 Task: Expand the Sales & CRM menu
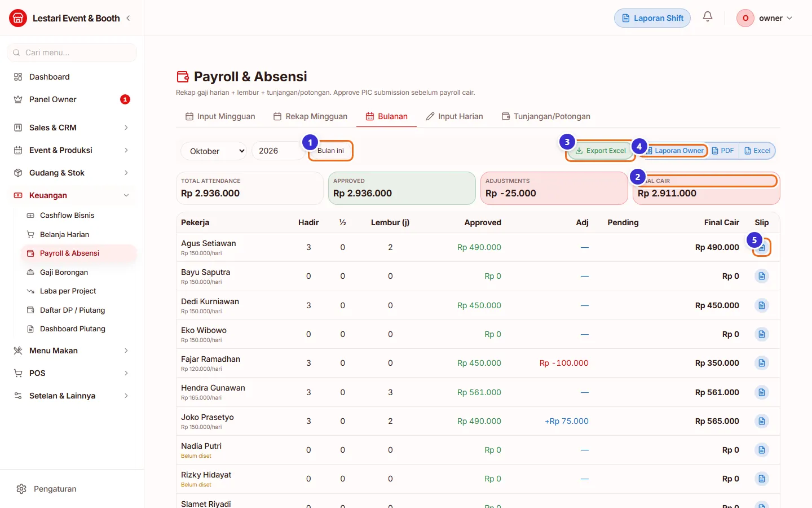tap(72, 128)
